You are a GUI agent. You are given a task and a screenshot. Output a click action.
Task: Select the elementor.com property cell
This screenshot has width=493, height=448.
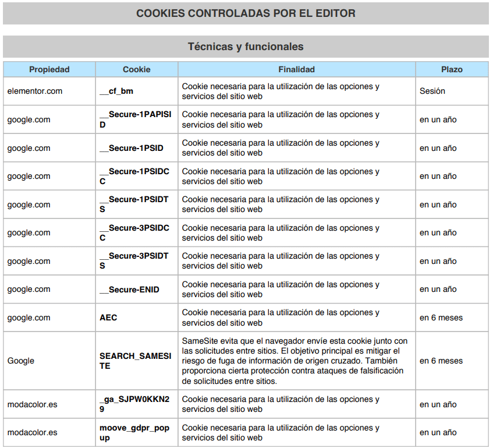35,91
